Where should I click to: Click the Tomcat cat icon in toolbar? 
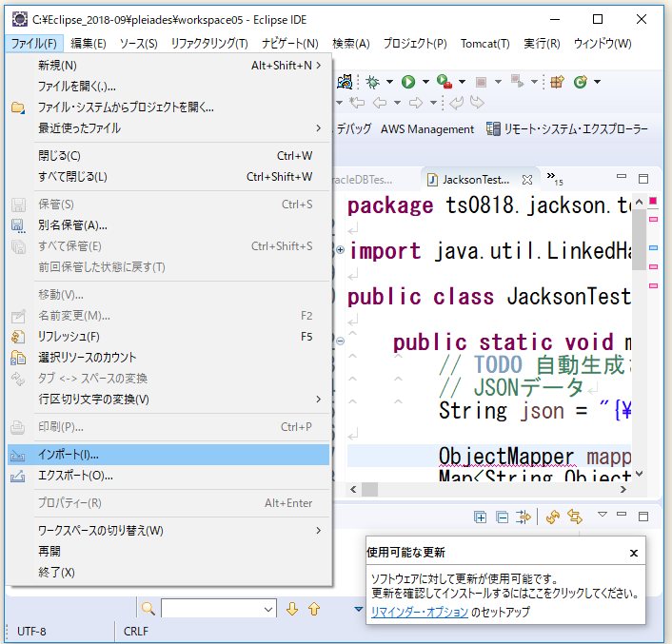tap(345, 82)
